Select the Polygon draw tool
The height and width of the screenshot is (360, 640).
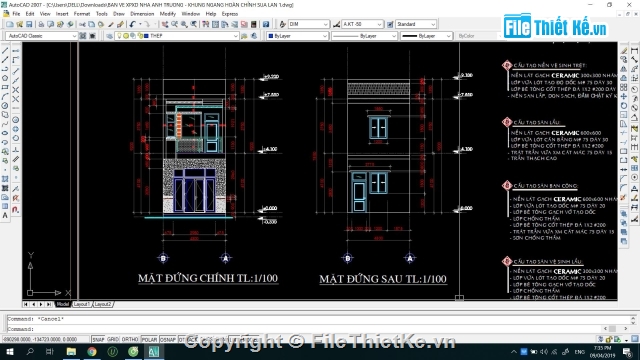(x=5, y=78)
